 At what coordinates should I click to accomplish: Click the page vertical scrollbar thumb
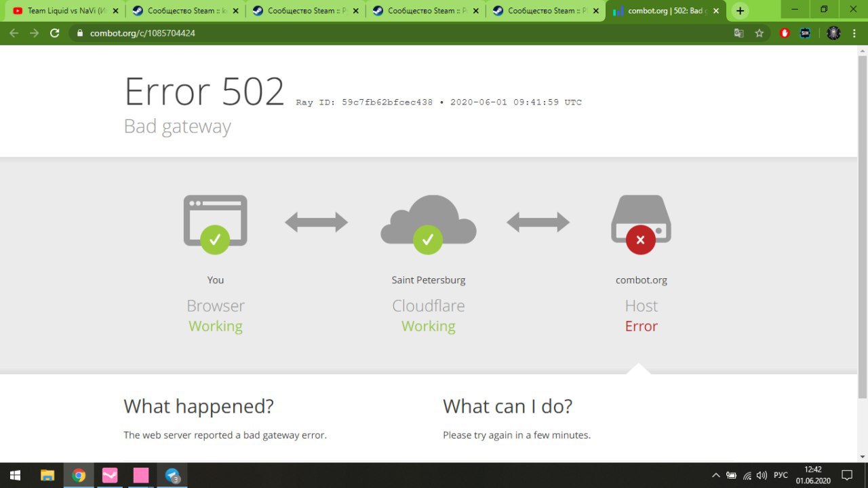click(x=863, y=227)
